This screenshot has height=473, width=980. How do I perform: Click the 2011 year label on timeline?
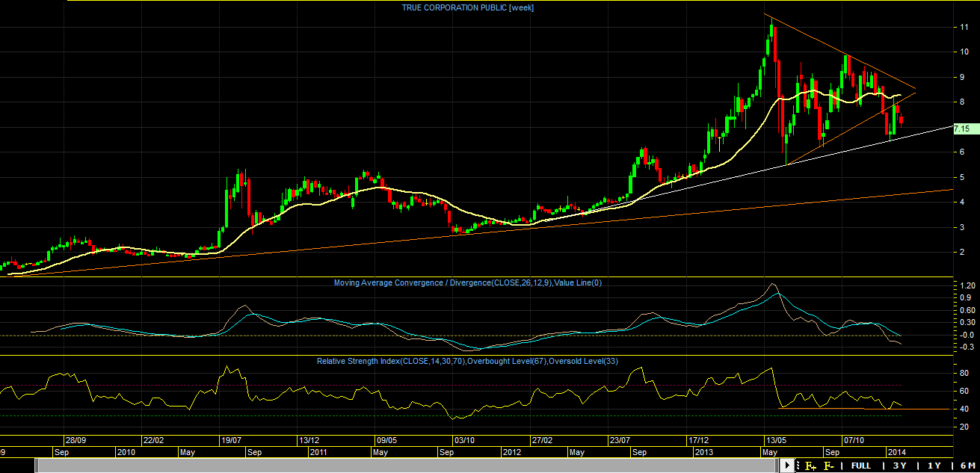[318, 453]
